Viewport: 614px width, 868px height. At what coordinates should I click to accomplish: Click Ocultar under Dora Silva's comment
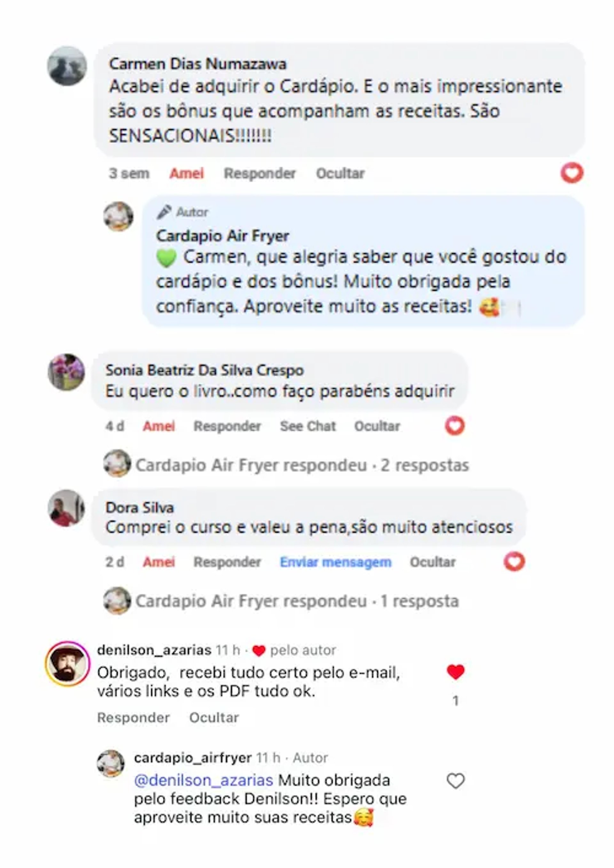[433, 562]
